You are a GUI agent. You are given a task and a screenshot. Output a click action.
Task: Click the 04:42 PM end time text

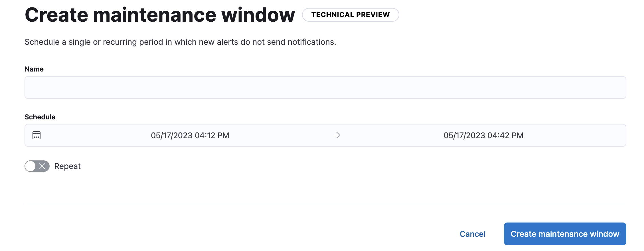click(505, 135)
